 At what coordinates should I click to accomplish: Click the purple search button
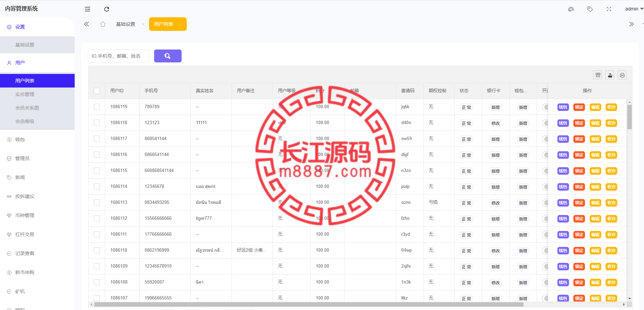tap(168, 56)
